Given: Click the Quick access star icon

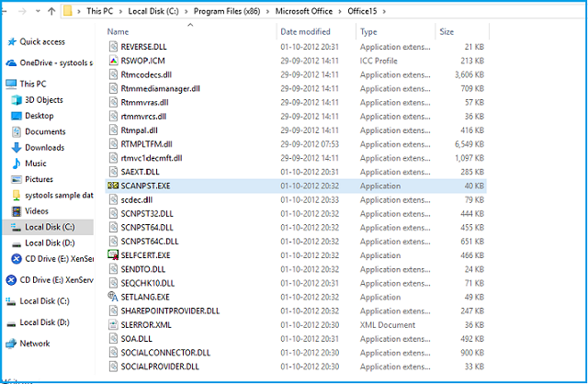Looking at the screenshot, I should [12, 41].
